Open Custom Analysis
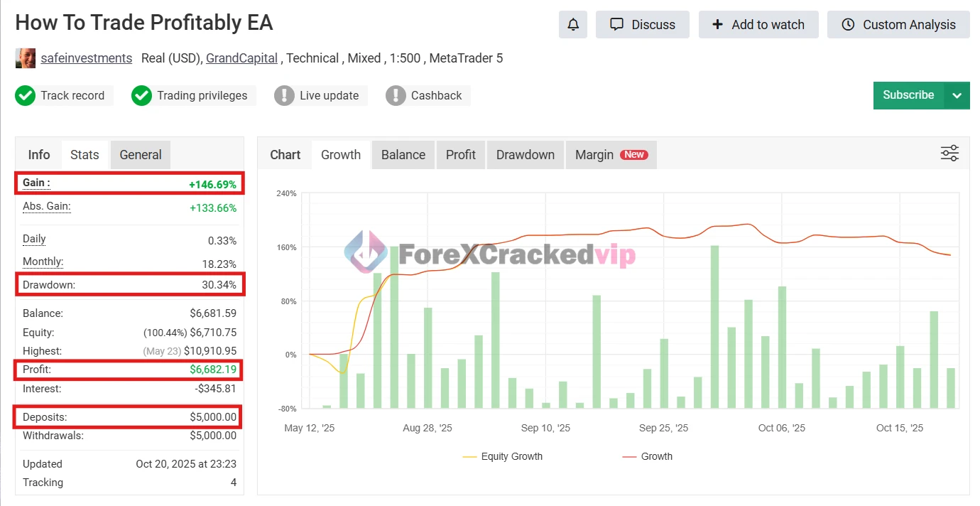980x506 pixels. click(898, 25)
